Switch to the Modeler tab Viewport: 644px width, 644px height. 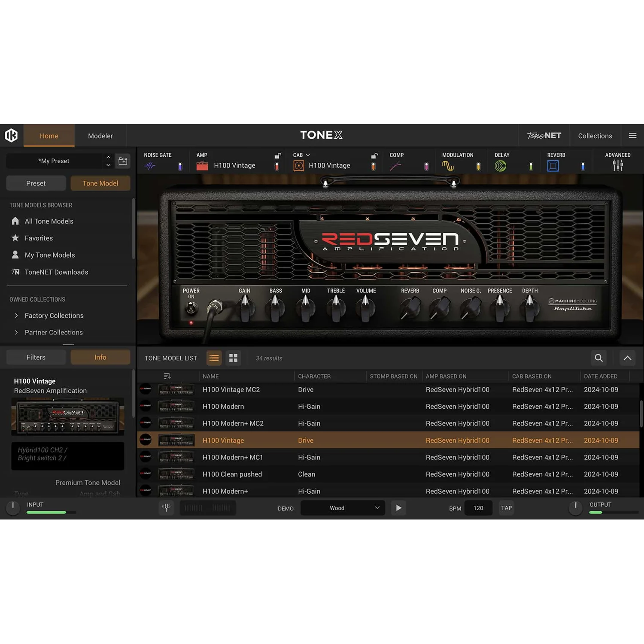tap(100, 136)
